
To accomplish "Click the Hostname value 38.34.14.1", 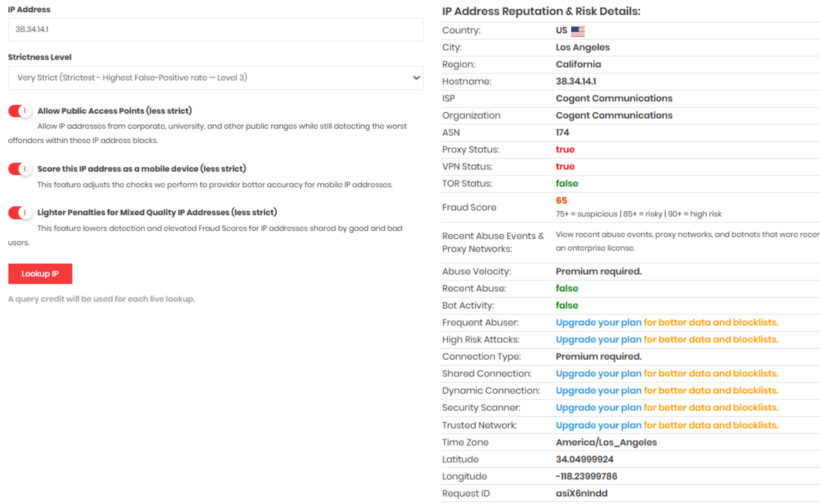I will pos(576,81).
